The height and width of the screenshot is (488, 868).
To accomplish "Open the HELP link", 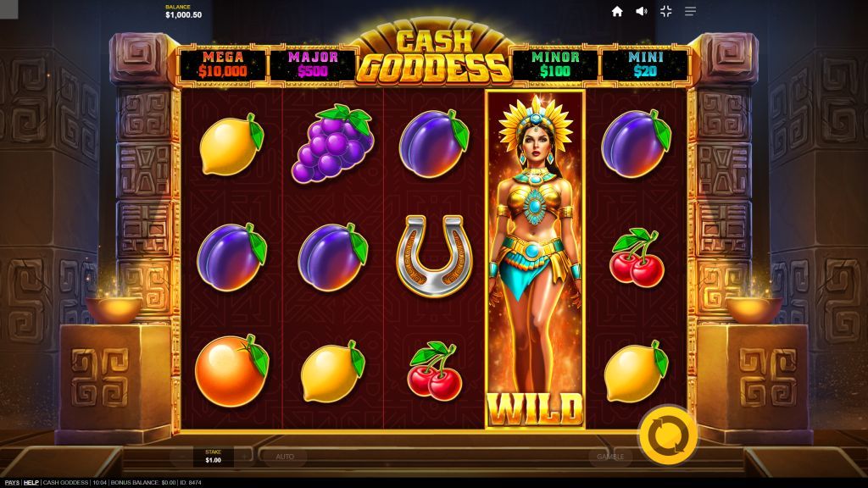I will [31, 482].
